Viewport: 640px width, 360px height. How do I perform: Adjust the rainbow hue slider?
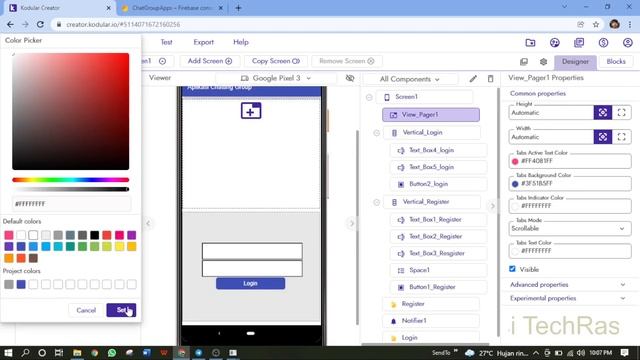(71, 180)
